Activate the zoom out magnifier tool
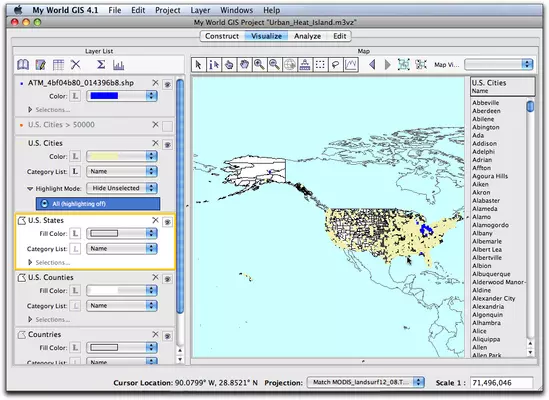This screenshot has height=400, width=549. point(274,65)
